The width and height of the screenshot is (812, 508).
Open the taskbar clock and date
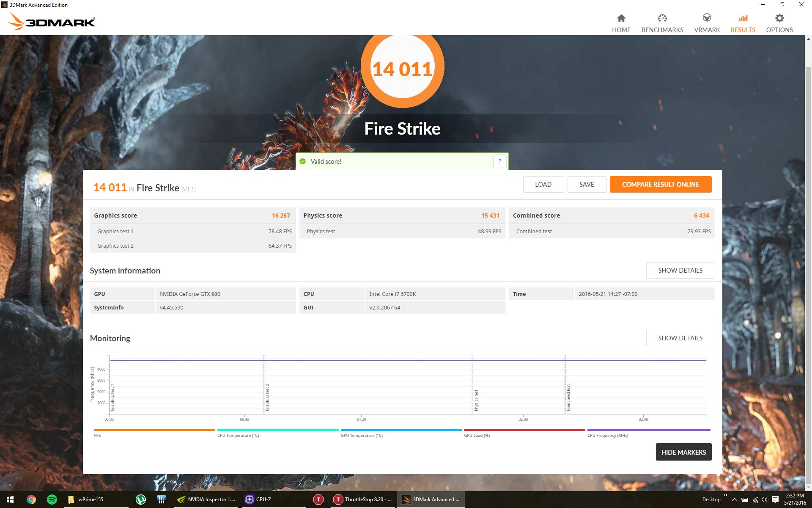(795, 500)
